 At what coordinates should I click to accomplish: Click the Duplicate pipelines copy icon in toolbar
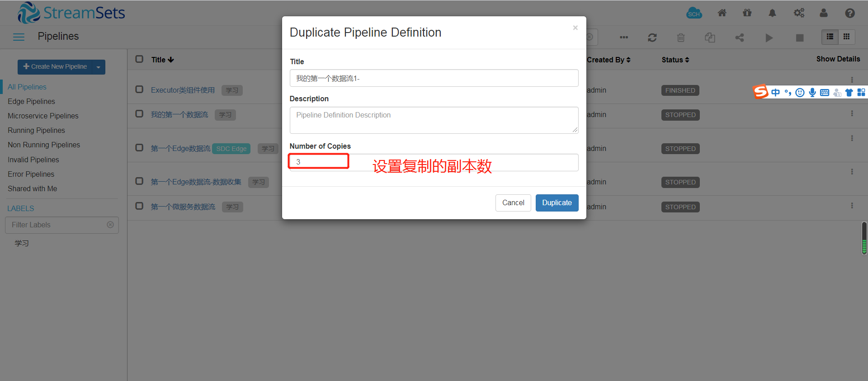(x=710, y=38)
